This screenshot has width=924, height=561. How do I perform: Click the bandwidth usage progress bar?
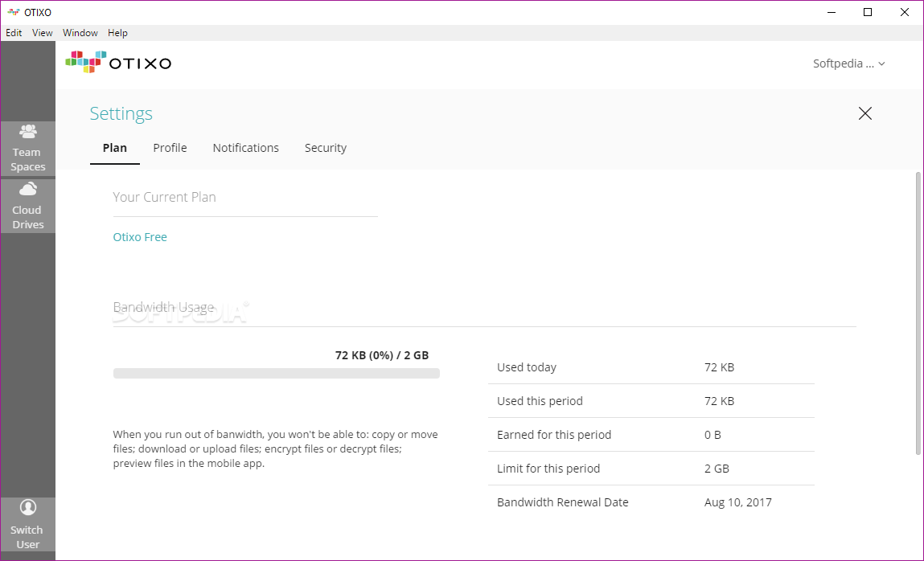point(277,373)
